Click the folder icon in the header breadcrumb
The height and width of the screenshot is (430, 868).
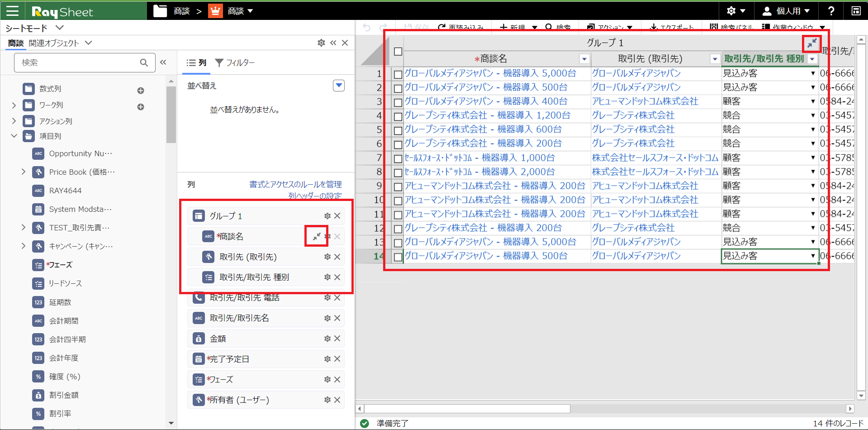160,11
